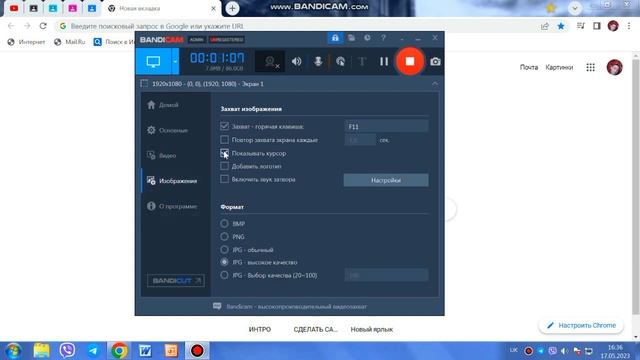The image size is (640, 360).
Task: Open the Bandicam output folder icon
Action: [x=351, y=38]
